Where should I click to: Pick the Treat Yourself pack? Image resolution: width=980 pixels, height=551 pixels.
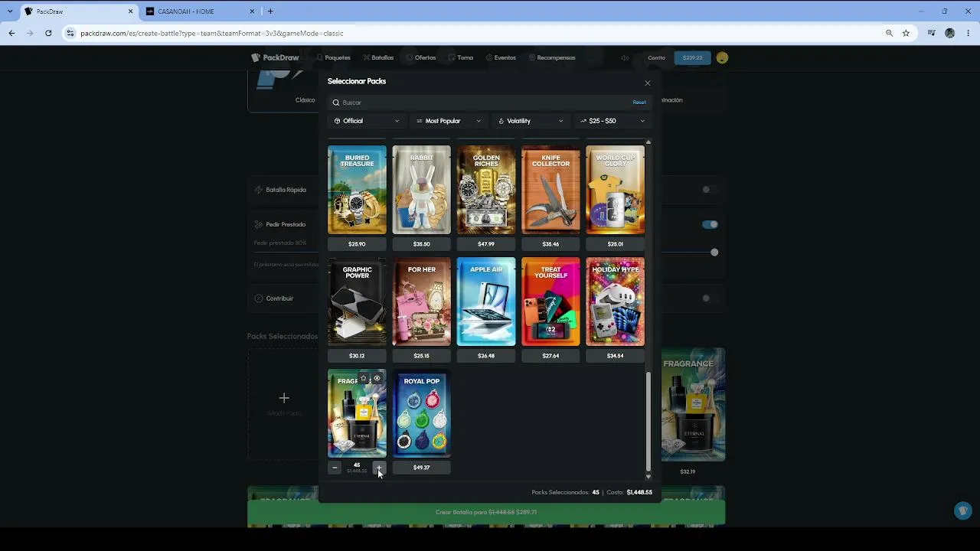pyautogui.click(x=550, y=302)
